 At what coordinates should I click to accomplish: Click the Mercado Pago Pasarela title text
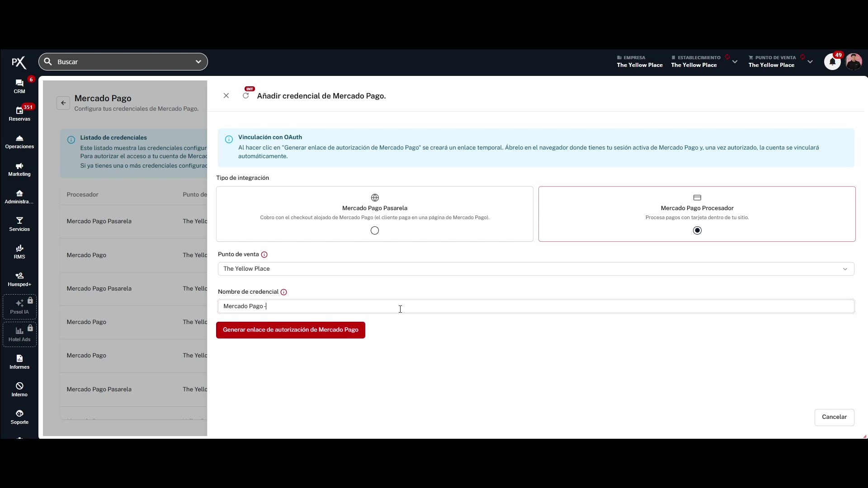tap(375, 208)
